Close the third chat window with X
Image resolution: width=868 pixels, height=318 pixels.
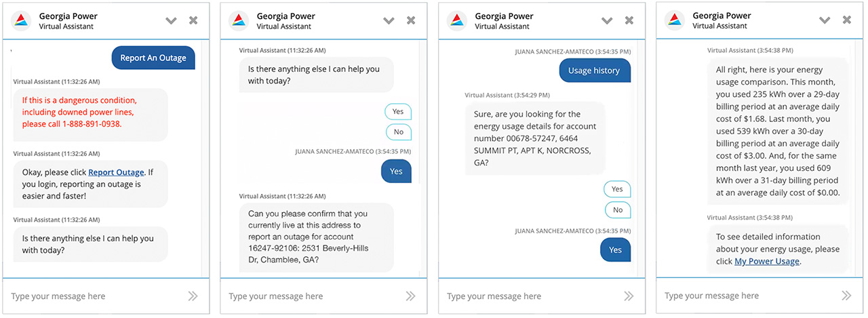coord(629,20)
